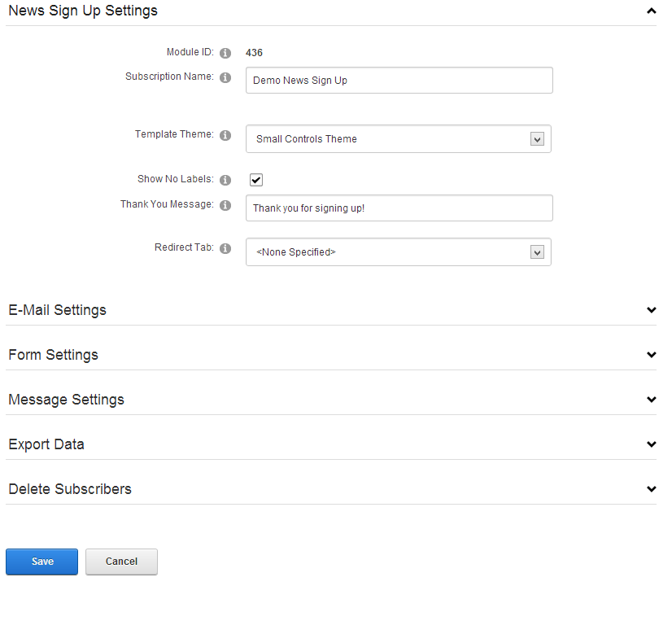
Task: Uncheck the Show No Labels checkbox
Action: coord(256,180)
